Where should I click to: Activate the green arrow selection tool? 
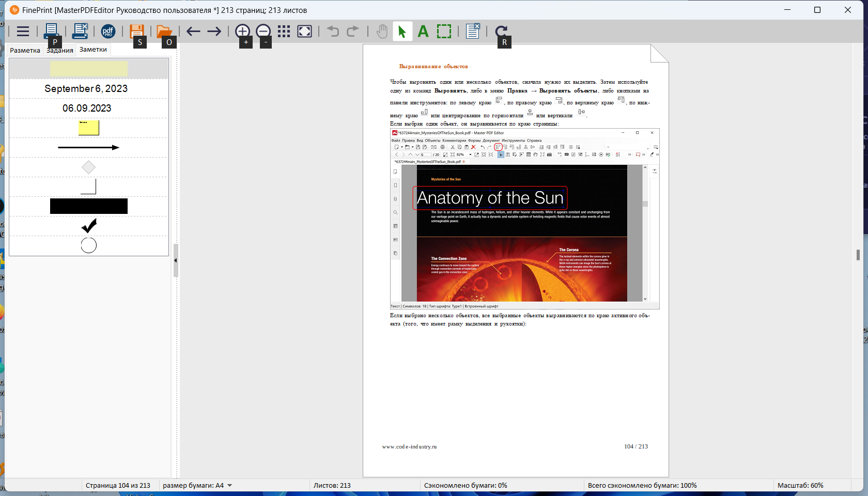(x=402, y=32)
